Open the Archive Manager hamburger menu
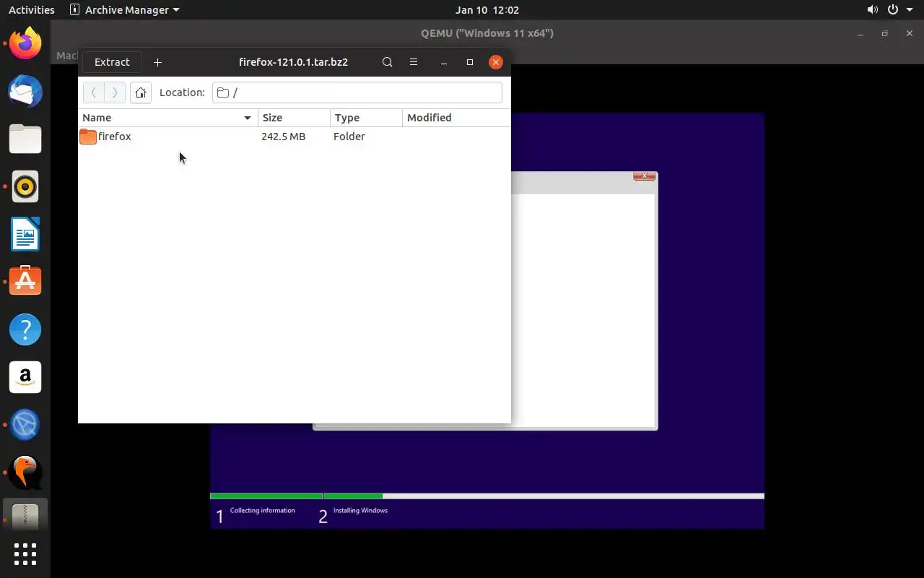The image size is (924, 578). point(414,62)
